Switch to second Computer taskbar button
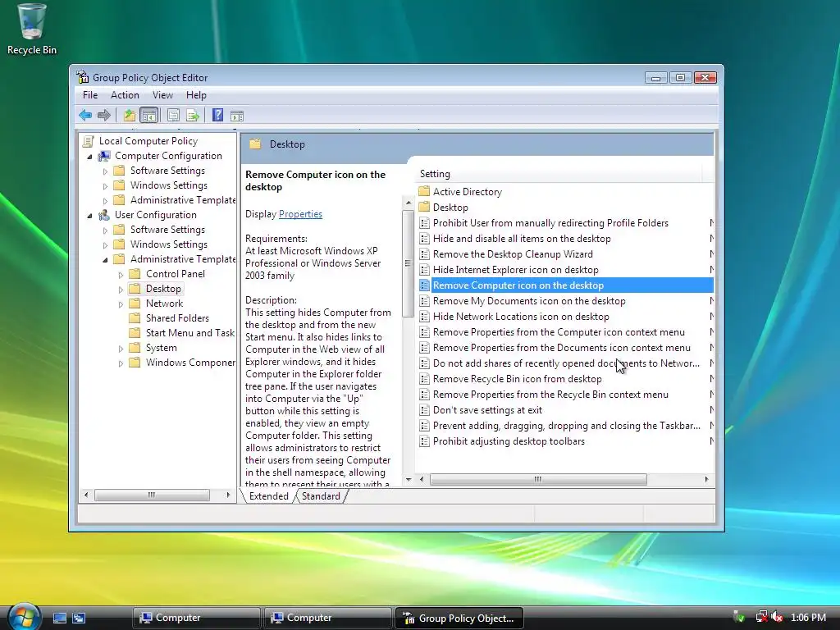The height and width of the screenshot is (630, 840). click(327, 618)
